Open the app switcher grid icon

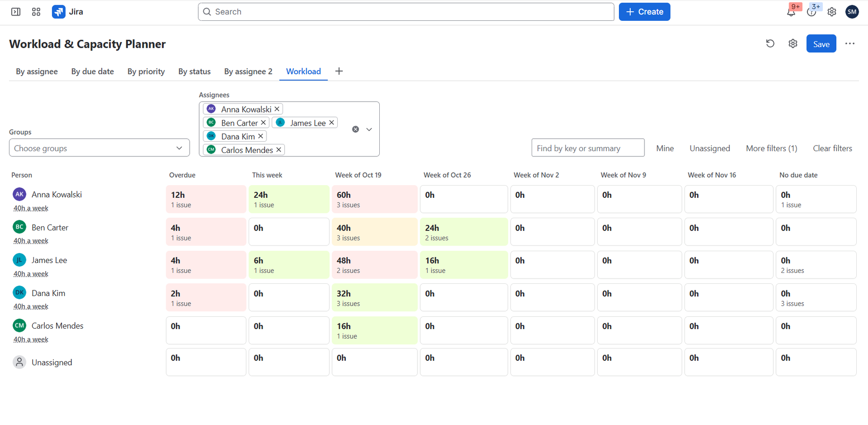click(36, 12)
